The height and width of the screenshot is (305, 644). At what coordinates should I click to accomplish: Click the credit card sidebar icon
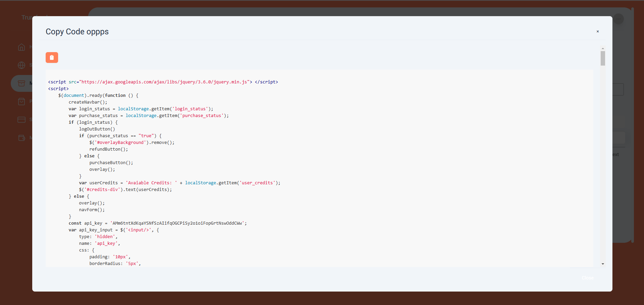pyautogui.click(x=21, y=119)
